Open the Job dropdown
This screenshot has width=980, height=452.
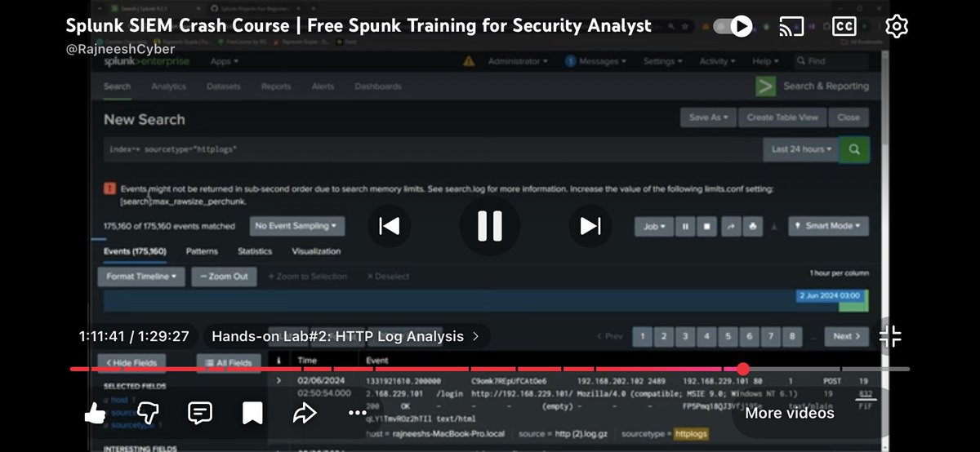654,226
